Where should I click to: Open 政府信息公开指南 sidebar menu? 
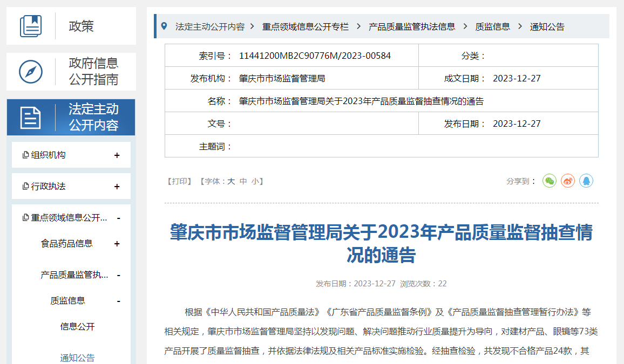pos(71,72)
